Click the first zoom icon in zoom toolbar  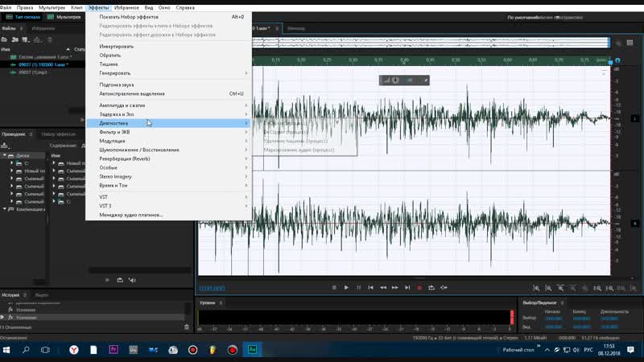pyautogui.click(x=536, y=288)
